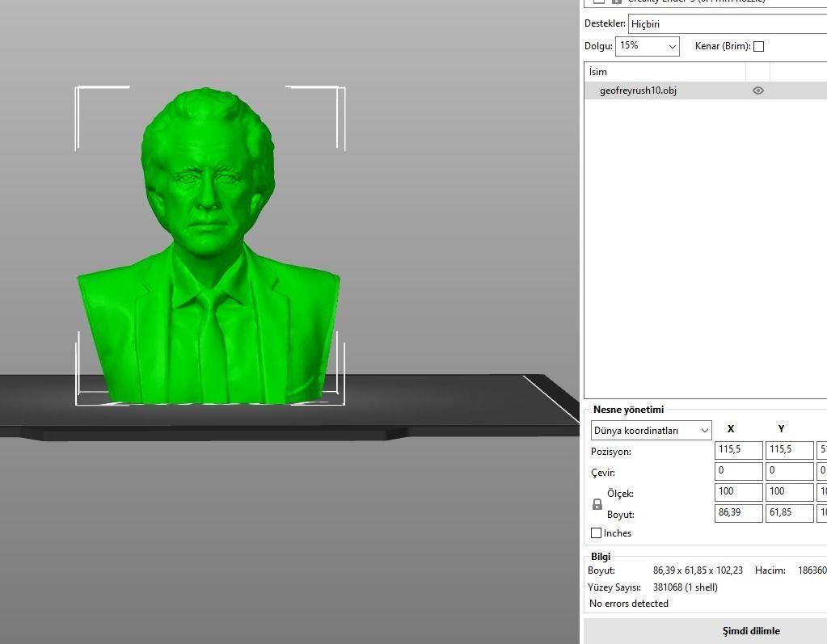Click the Boyut X size field 86,39
The height and width of the screenshot is (644, 827).
[738, 513]
